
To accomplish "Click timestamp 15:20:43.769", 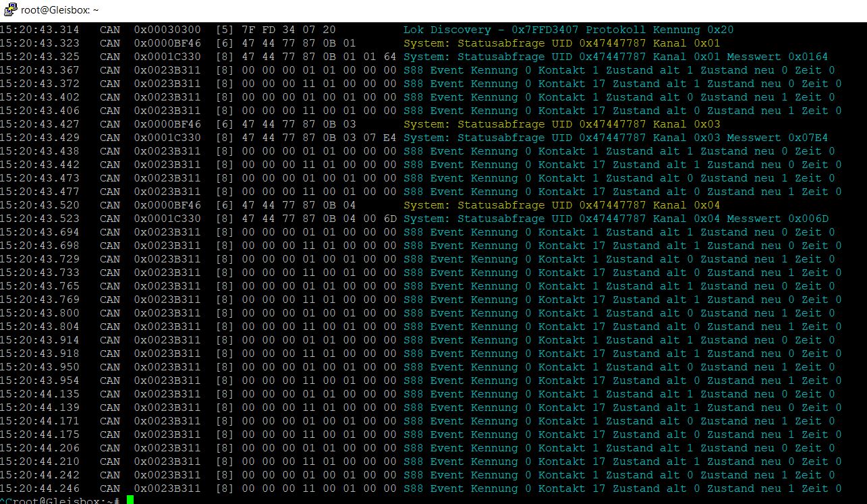I will coord(40,300).
